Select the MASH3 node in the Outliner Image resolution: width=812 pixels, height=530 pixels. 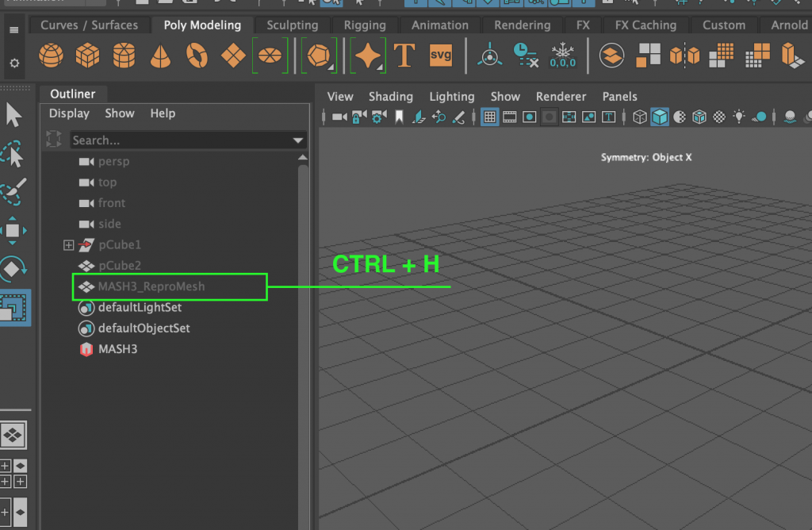(x=116, y=348)
